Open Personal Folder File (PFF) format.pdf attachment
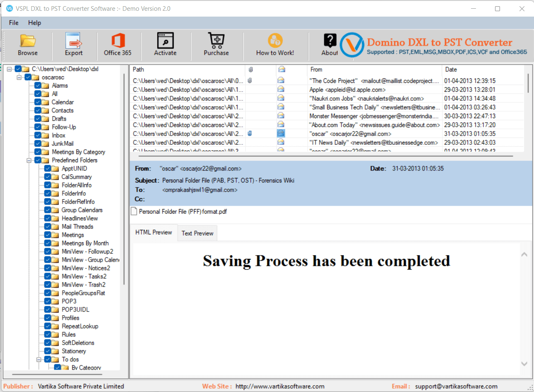The width and height of the screenshot is (534, 392). [183, 212]
